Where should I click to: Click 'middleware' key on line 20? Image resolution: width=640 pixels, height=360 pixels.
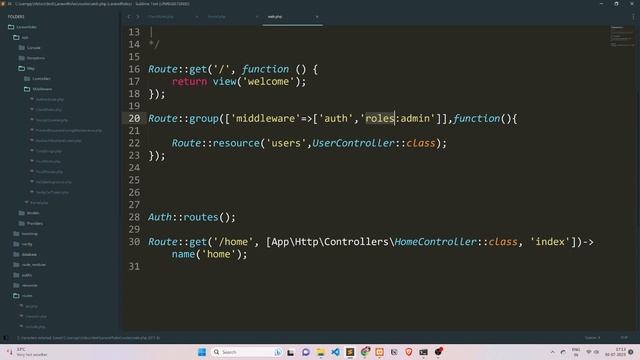265,118
